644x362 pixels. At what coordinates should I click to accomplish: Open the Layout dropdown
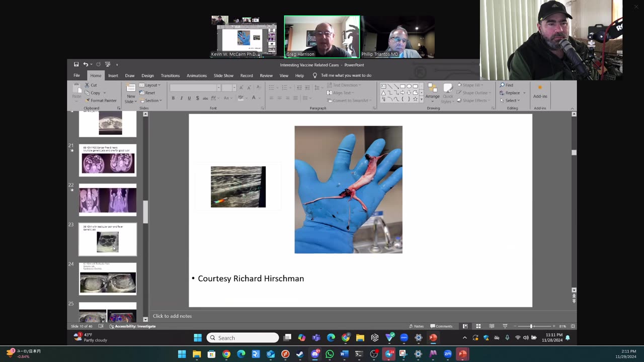[150, 85]
